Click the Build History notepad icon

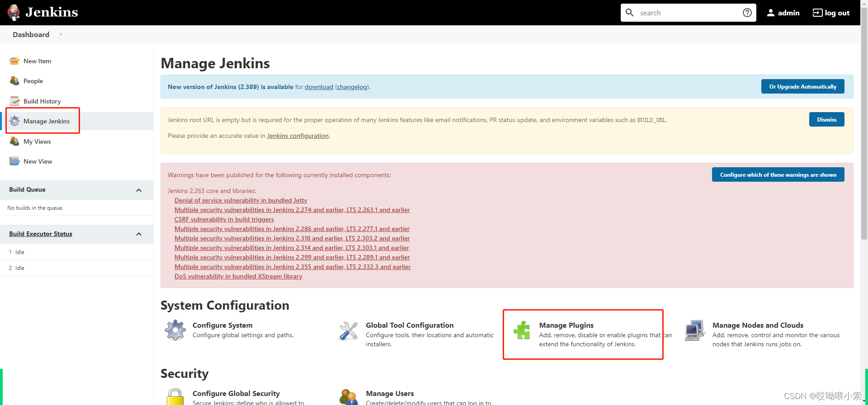tap(14, 101)
